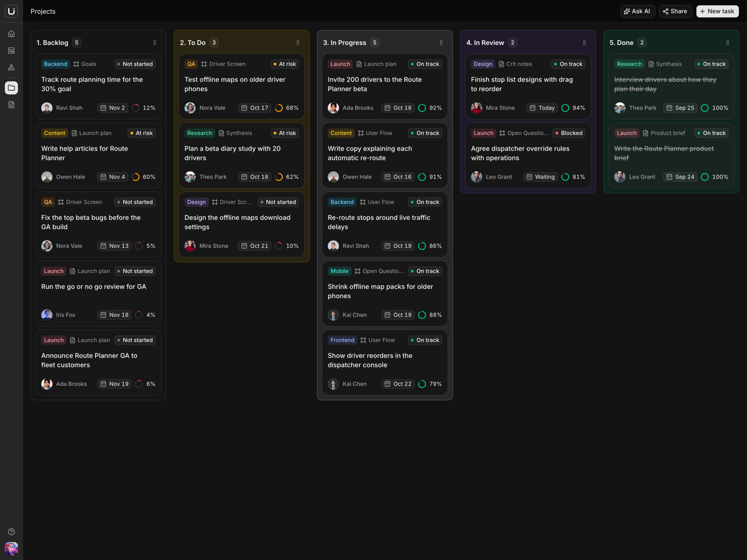Click the app logo in the sidebar
747x560 pixels.
[11, 11]
